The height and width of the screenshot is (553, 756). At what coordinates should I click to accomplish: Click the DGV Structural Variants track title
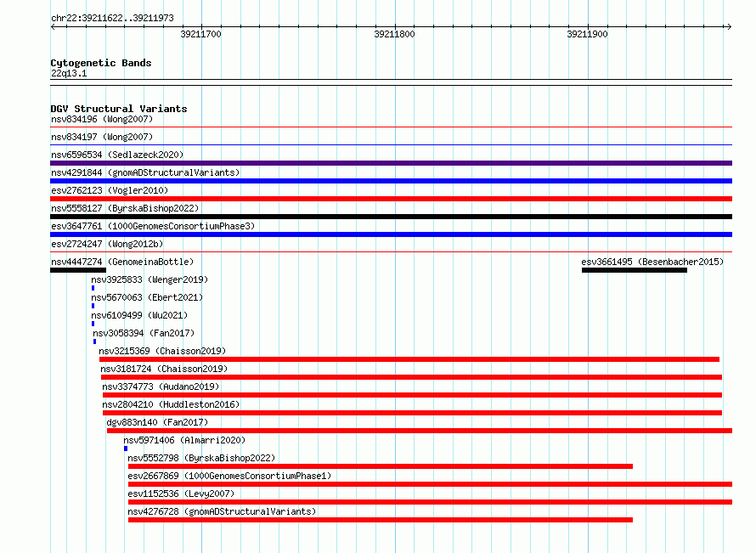point(119,109)
